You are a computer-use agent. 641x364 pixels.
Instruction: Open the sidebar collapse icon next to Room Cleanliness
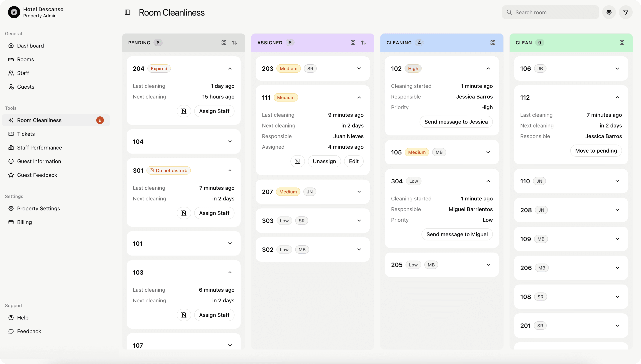[128, 12]
